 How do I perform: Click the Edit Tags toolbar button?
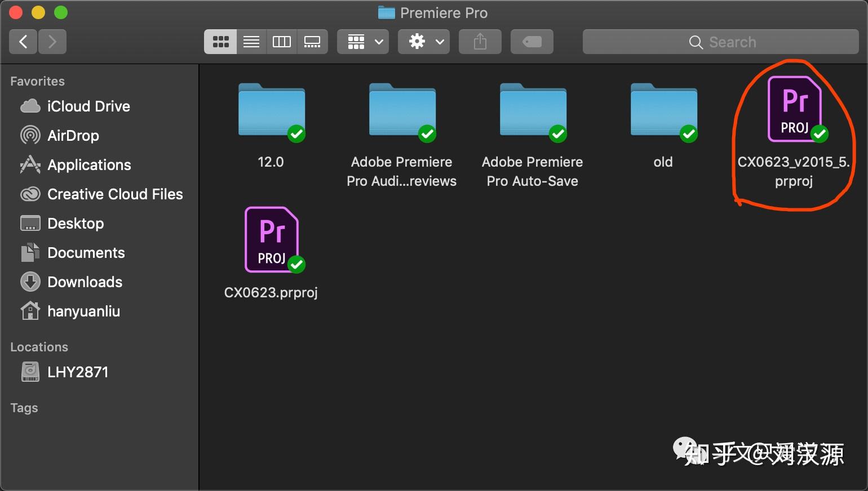(532, 42)
